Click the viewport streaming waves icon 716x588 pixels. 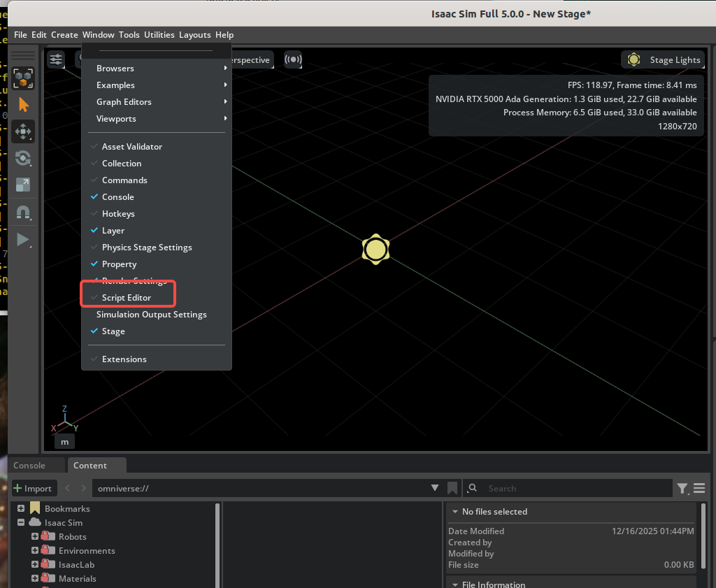(x=293, y=59)
